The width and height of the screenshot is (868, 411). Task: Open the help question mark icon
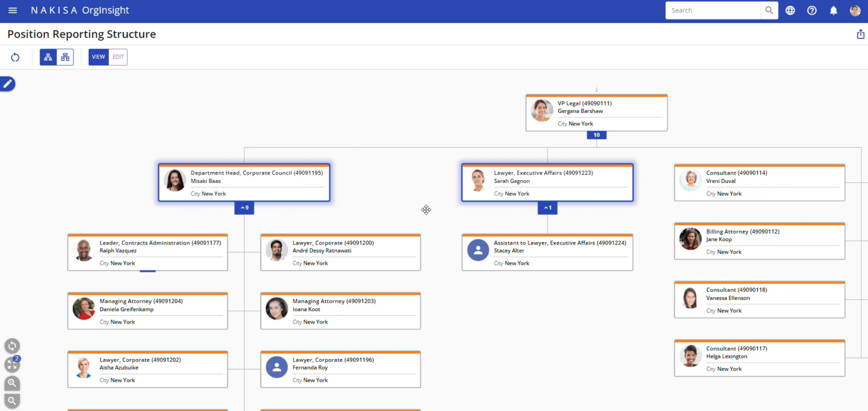[x=811, y=10]
